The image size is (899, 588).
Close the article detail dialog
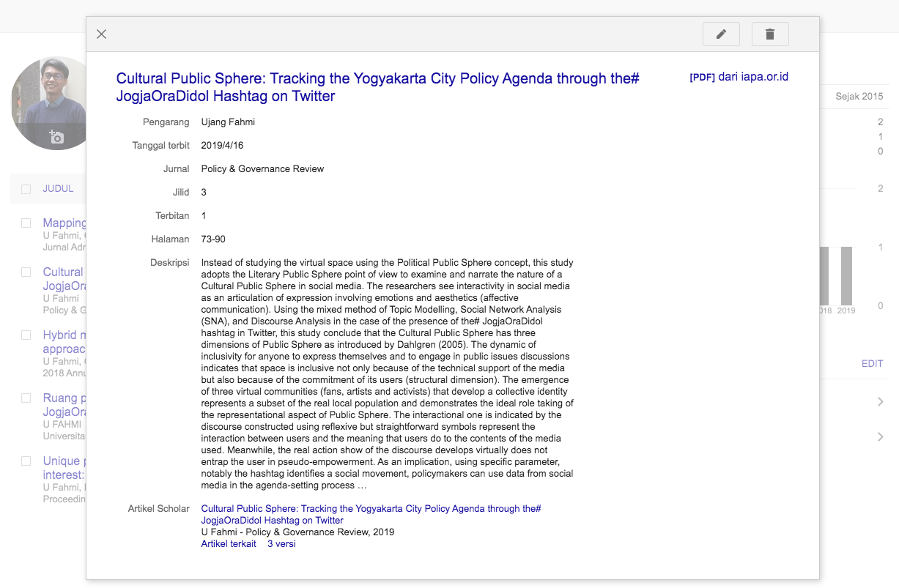(102, 34)
